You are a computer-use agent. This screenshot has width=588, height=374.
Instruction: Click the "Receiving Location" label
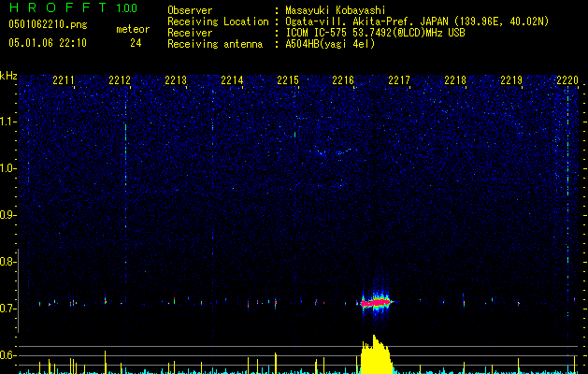coord(218,22)
